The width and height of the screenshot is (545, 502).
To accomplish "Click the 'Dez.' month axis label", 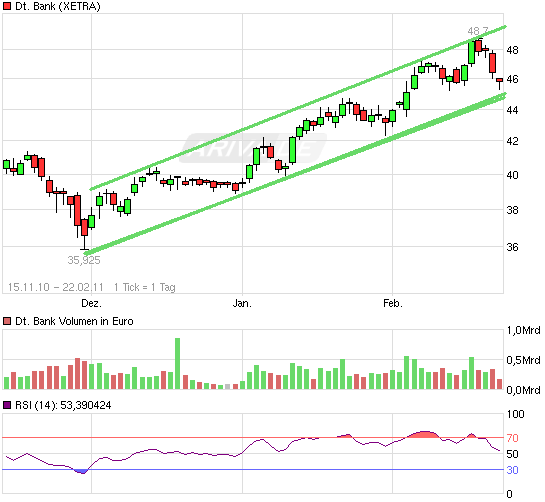I will pyautogui.click(x=91, y=303).
